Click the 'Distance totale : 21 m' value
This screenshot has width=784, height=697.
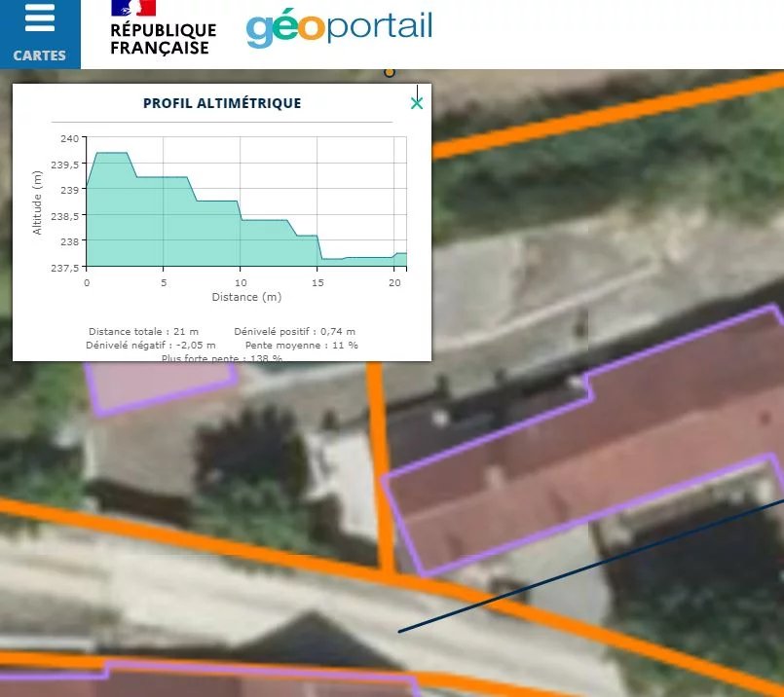point(143,332)
